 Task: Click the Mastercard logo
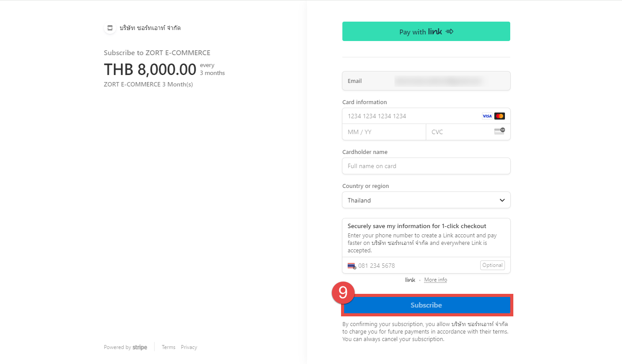(500, 116)
